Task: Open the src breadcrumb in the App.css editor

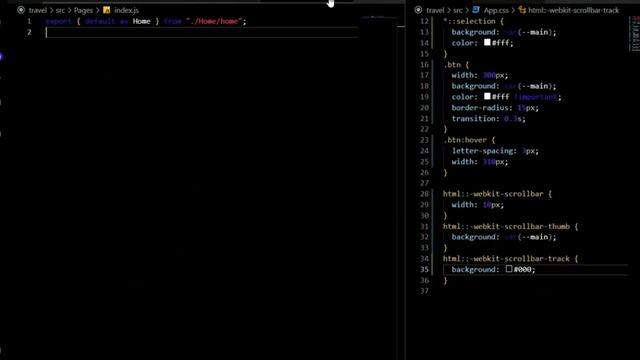Action: click(x=458, y=10)
